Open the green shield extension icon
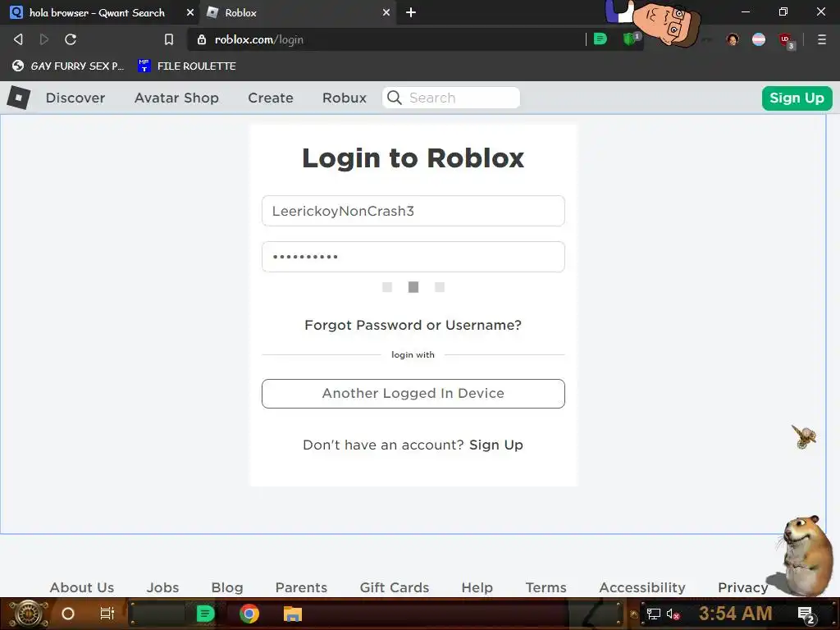This screenshot has height=630, width=840. click(x=630, y=39)
